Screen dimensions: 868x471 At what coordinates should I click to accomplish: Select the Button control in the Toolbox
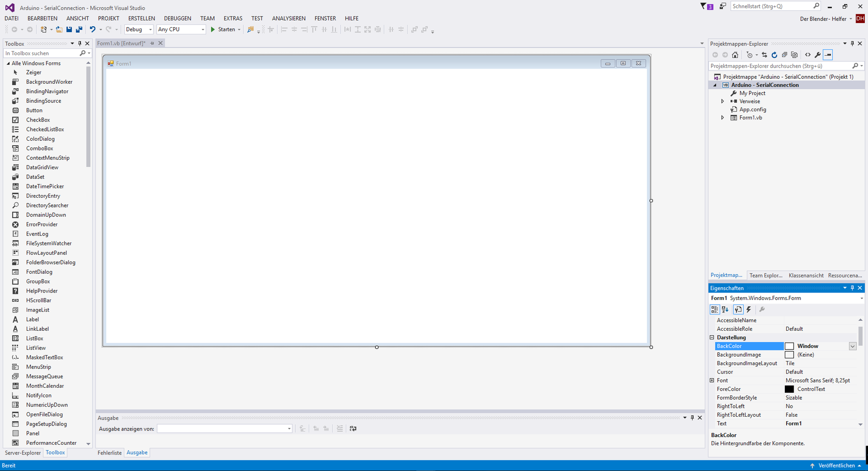click(x=34, y=110)
